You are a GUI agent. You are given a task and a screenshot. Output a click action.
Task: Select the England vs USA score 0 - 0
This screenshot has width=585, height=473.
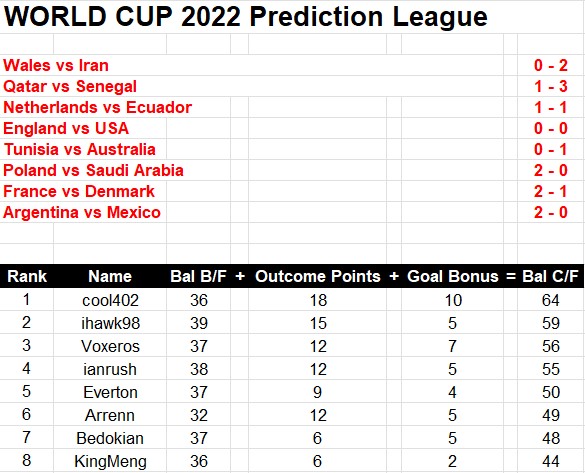[551, 129]
